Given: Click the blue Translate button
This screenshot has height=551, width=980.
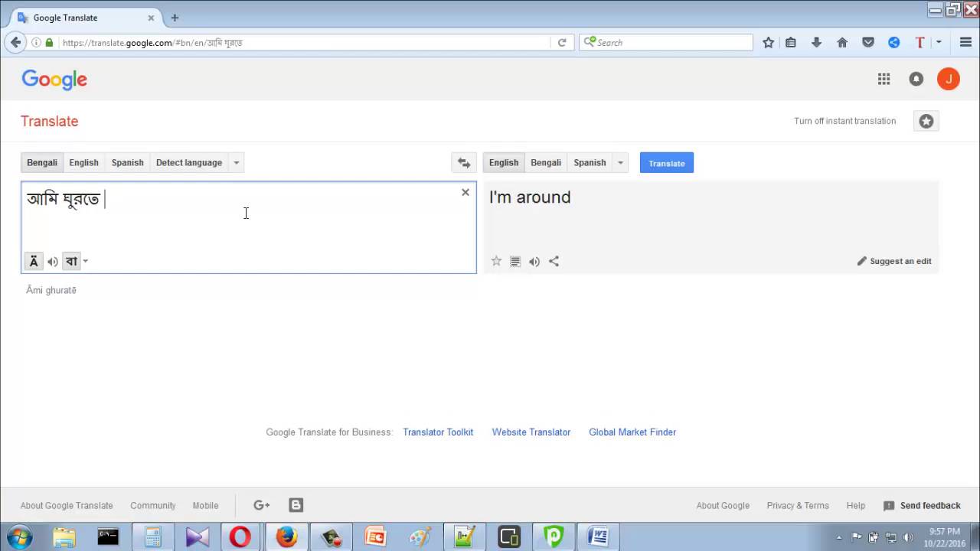Looking at the screenshot, I should (667, 163).
